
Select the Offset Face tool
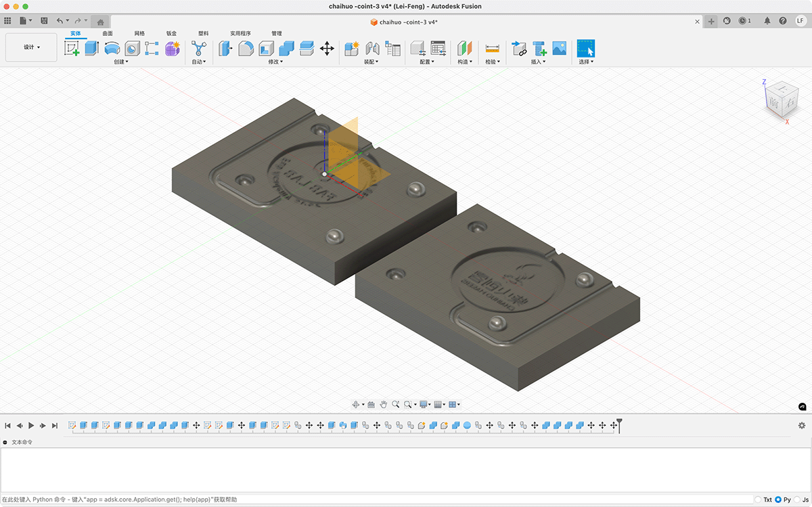307,48
